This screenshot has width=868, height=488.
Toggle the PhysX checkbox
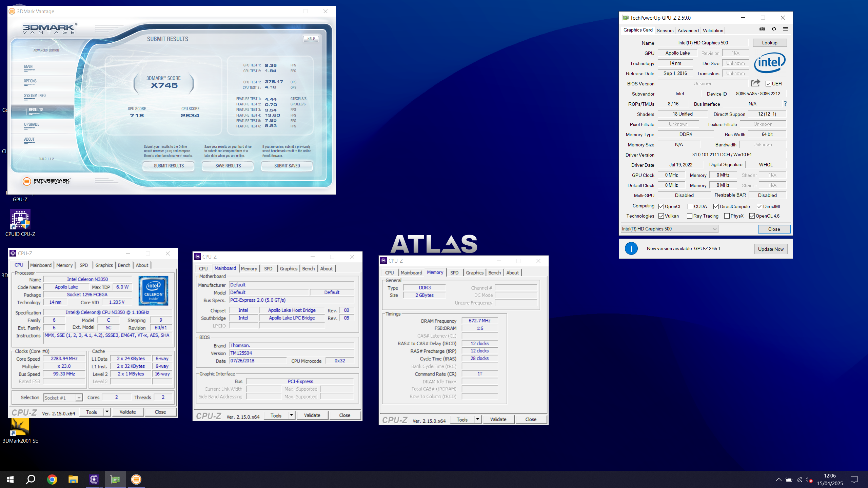[727, 216]
